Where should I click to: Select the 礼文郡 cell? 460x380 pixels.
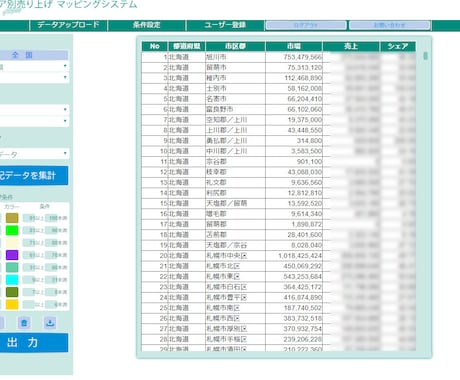(x=235, y=182)
